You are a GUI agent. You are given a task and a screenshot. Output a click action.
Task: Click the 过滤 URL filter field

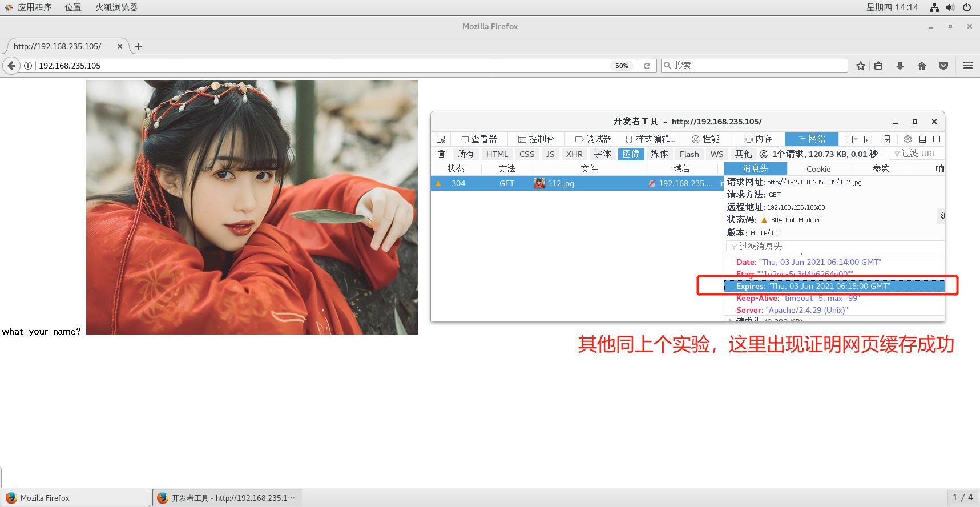click(x=917, y=154)
